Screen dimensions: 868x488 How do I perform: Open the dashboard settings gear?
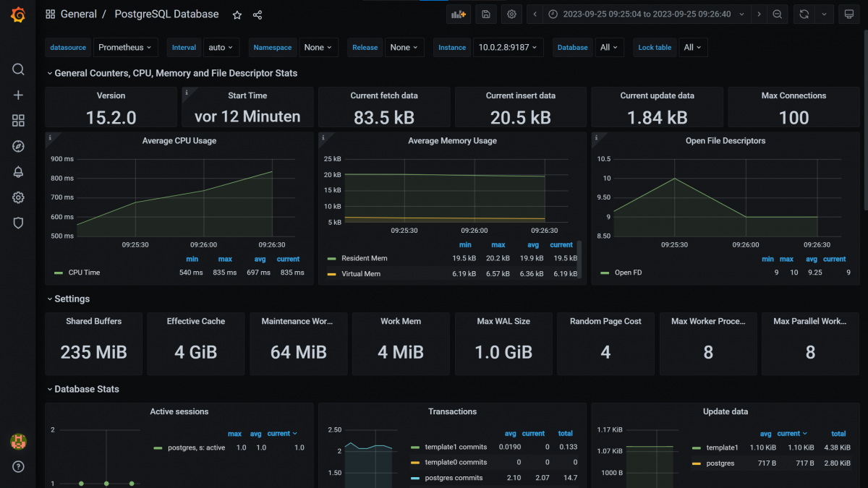tap(511, 14)
